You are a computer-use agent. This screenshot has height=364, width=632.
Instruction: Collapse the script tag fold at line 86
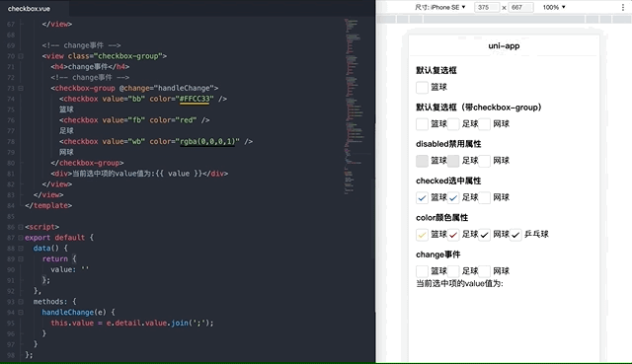21,227
